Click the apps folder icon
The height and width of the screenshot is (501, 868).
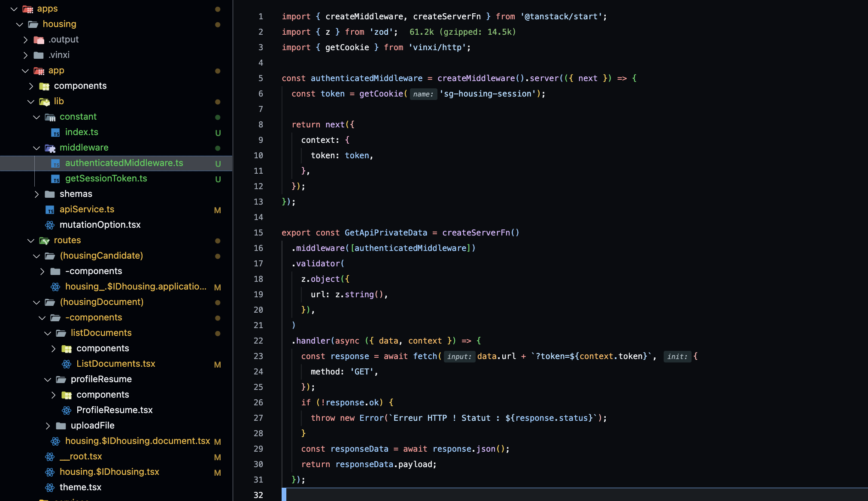28,9
